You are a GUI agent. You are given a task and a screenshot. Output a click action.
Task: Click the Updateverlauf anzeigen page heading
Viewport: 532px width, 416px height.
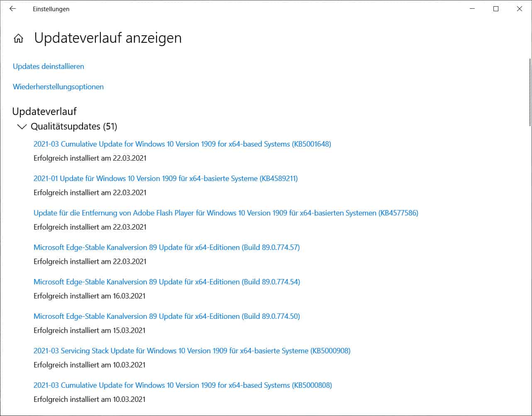tap(108, 38)
